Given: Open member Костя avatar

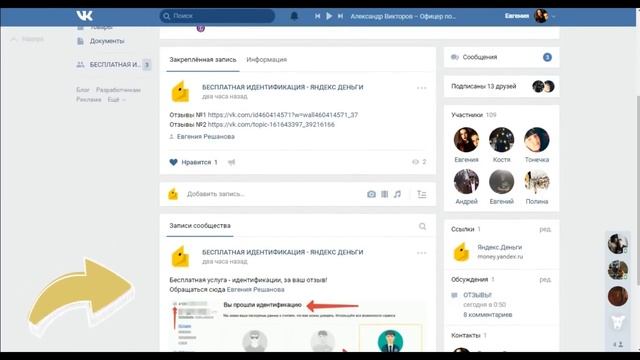Looking at the screenshot, I should tap(502, 140).
